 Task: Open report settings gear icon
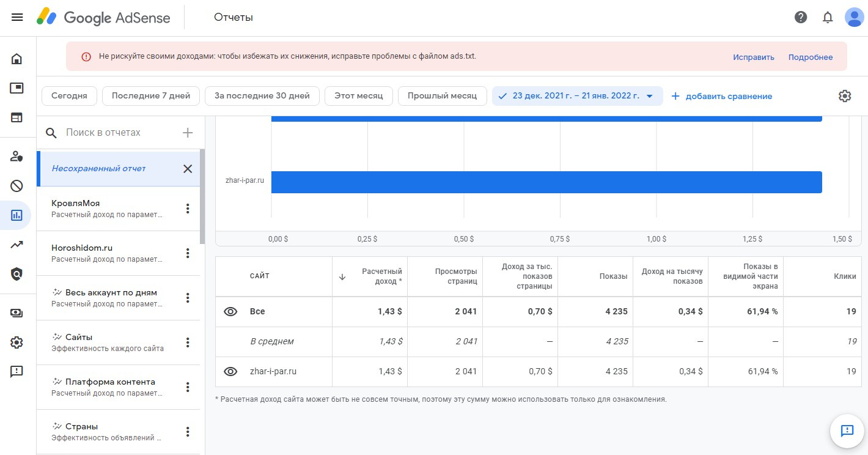click(x=845, y=96)
